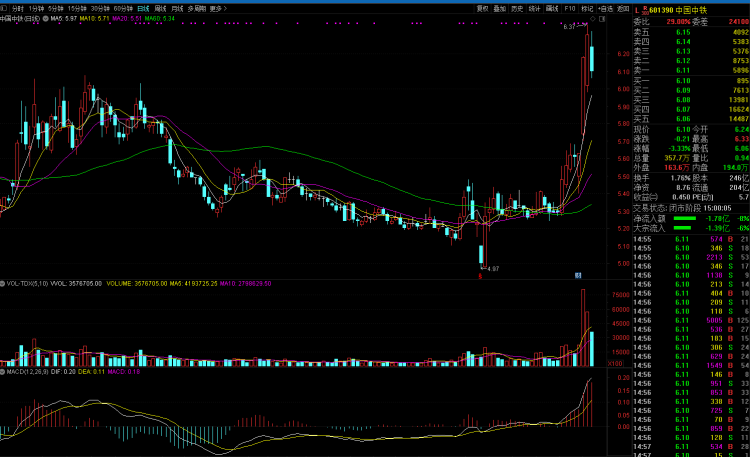The height and width of the screenshot is (457, 750).
Task: Click the 标记 mark button
Action: tap(586, 8)
